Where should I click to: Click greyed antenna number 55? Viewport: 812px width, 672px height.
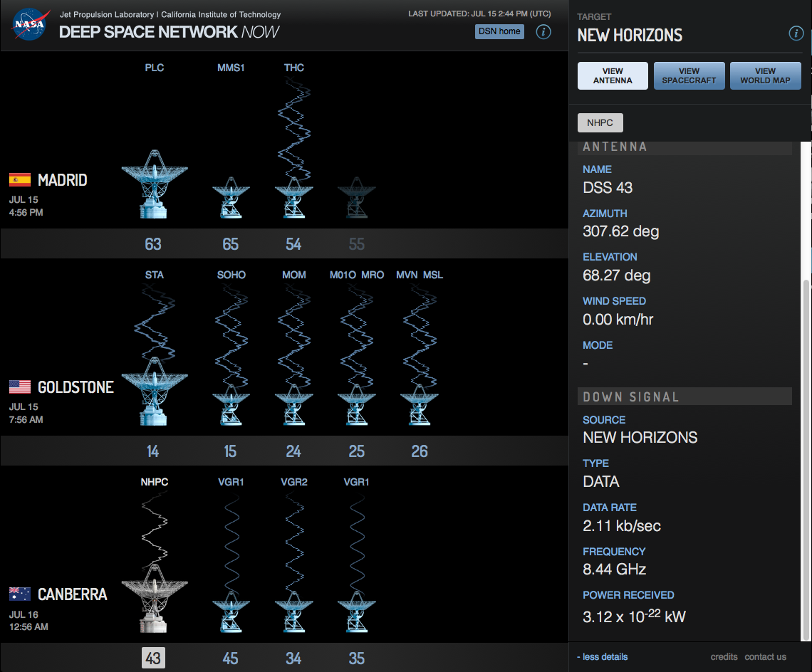coord(357,244)
